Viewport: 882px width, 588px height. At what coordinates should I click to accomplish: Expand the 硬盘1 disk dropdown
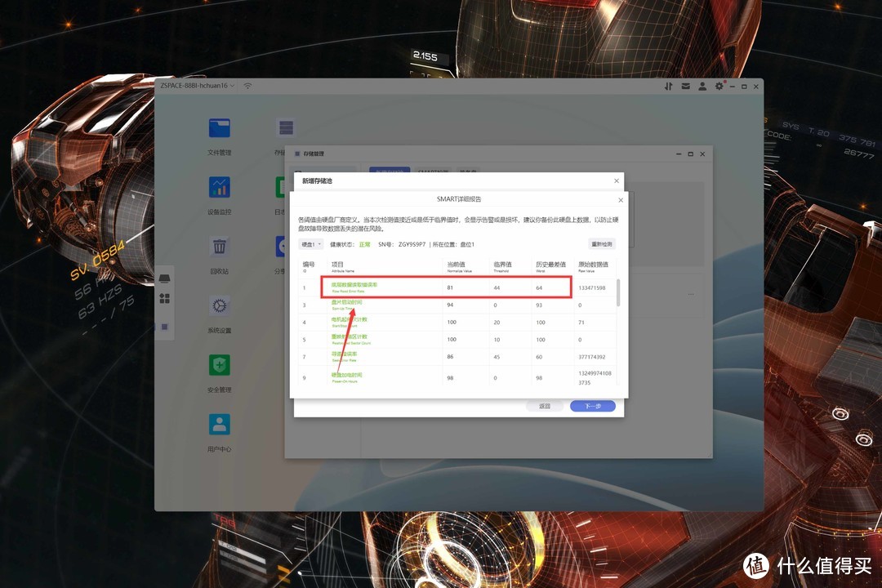click(x=311, y=244)
